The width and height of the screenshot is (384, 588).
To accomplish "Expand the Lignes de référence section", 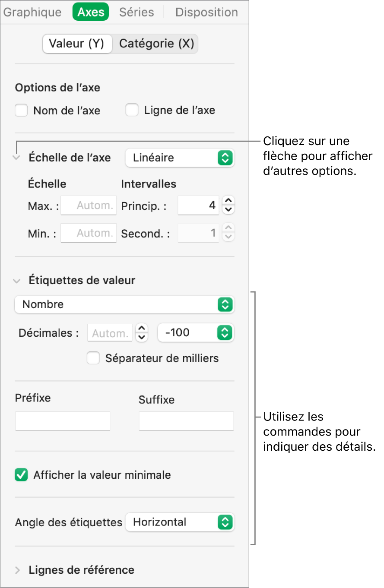I will pyautogui.click(x=18, y=570).
